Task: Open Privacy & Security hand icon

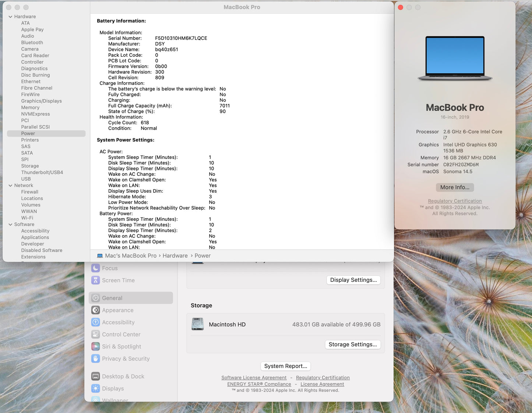Action: (96, 358)
